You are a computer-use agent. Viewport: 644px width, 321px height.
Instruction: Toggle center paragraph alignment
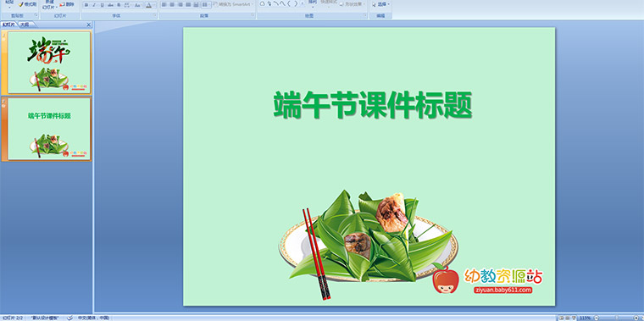172,5
